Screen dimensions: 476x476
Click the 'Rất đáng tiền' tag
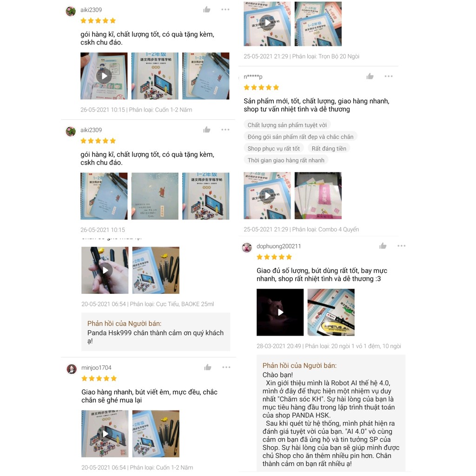[329, 148]
